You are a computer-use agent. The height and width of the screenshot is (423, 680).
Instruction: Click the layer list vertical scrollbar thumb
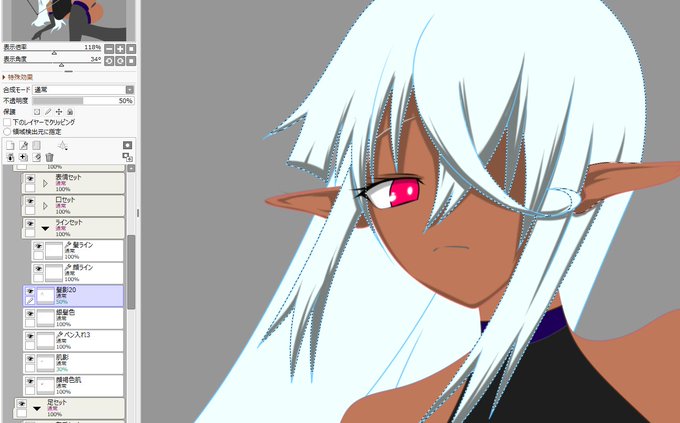[131, 272]
